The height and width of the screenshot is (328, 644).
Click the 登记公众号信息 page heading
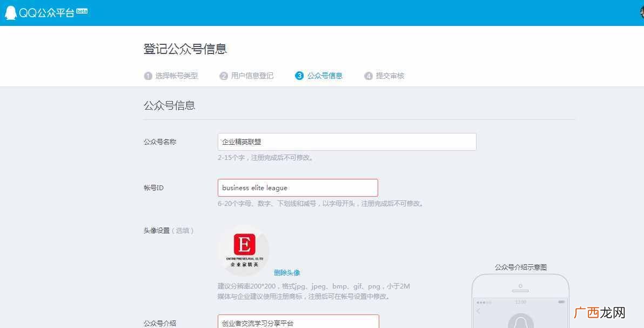click(185, 49)
